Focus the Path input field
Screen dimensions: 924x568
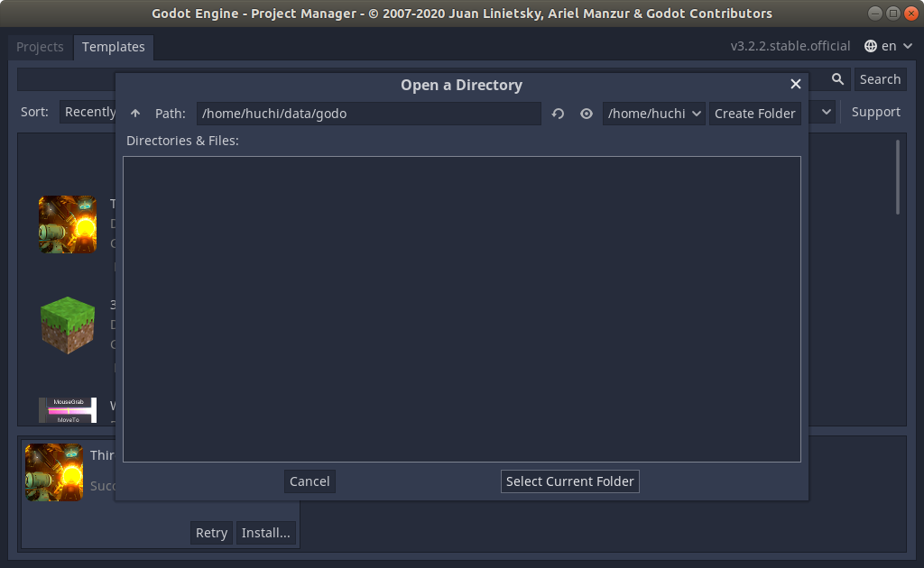[x=369, y=114]
